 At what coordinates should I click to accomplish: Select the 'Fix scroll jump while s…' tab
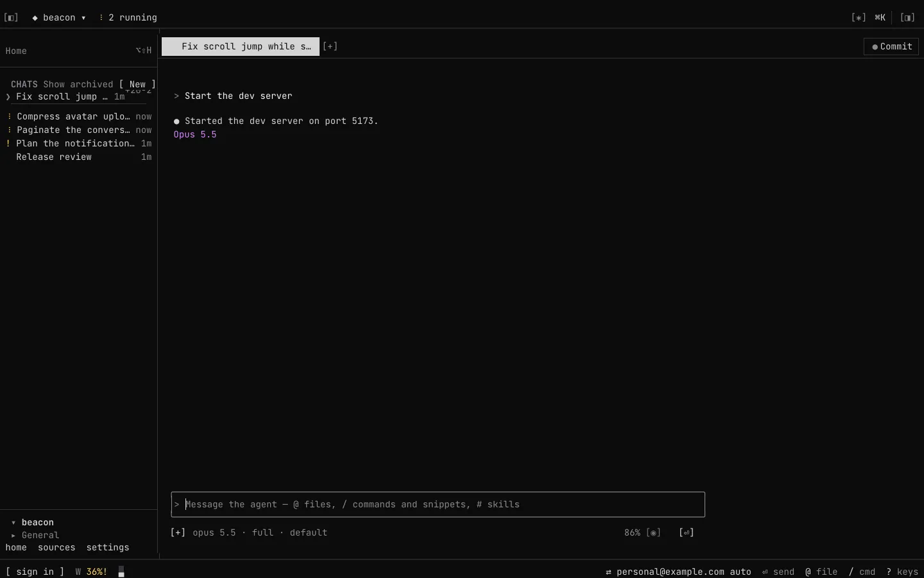pos(241,46)
